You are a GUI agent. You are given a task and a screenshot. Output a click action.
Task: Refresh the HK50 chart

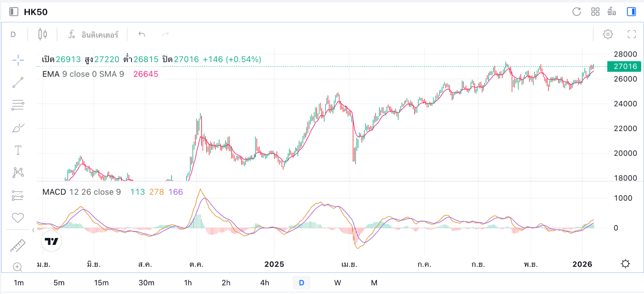click(x=576, y=12)
